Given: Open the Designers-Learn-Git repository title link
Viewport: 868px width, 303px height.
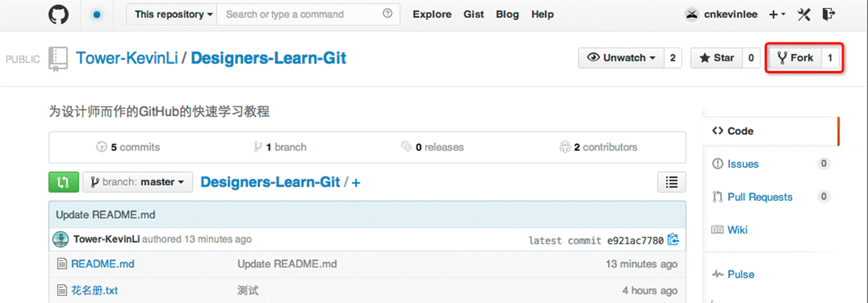Looking at the screenshot, I should coord(268,58).
